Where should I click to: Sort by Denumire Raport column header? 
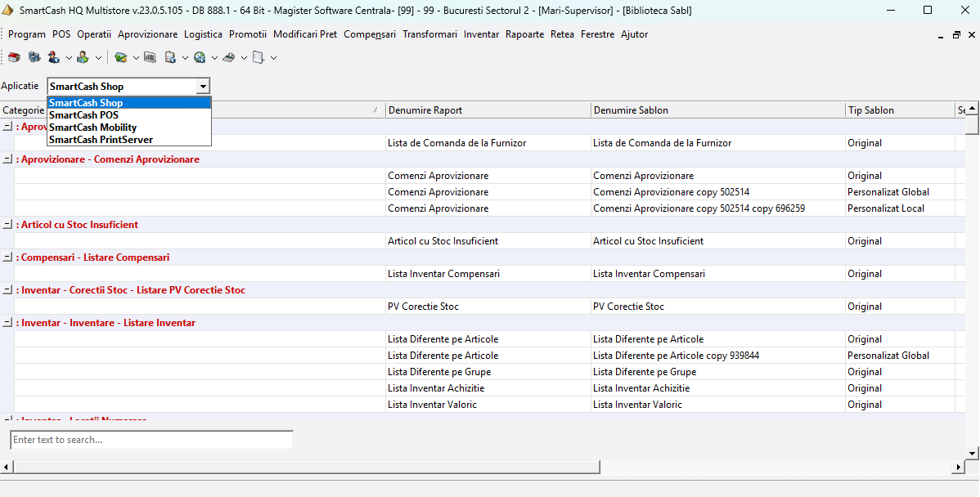point(488,110)
